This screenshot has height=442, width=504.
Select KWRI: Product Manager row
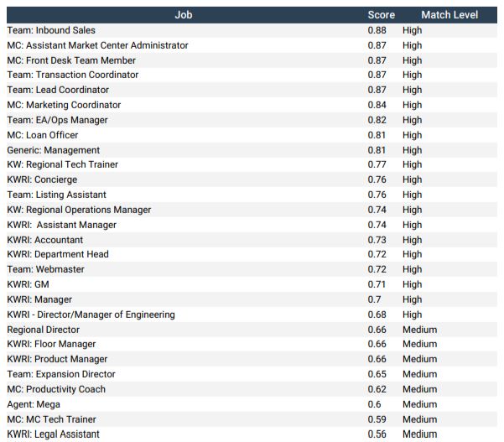252,359
